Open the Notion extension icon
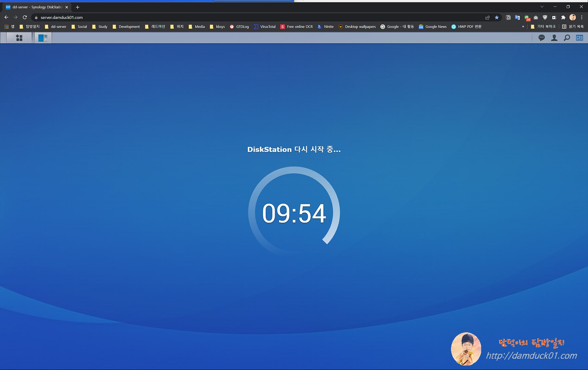This screenshot has height=370, width=588. [508, 17]
